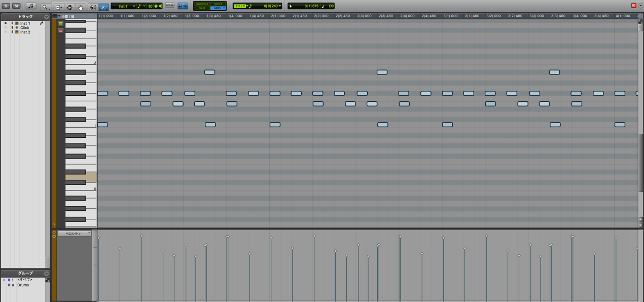This screenshot has height=302, width=644.
Task: Add a controller lane with plus button
Action: 54,236
